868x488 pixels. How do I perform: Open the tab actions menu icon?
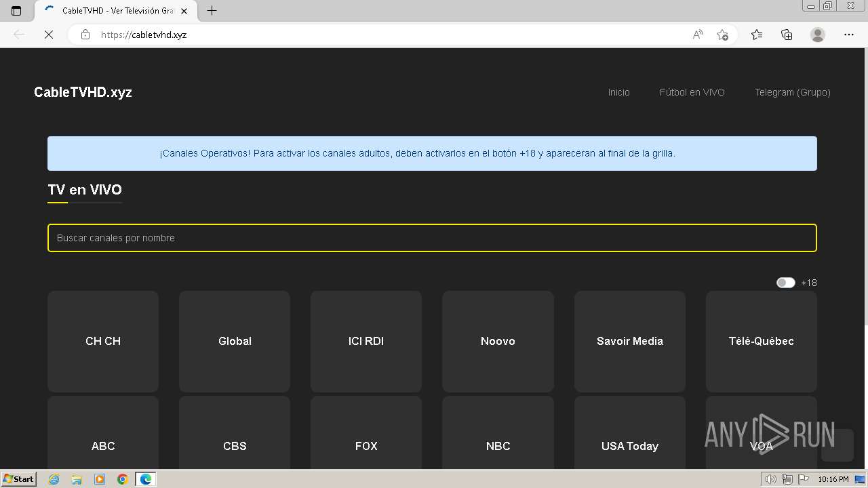(16, 10)
